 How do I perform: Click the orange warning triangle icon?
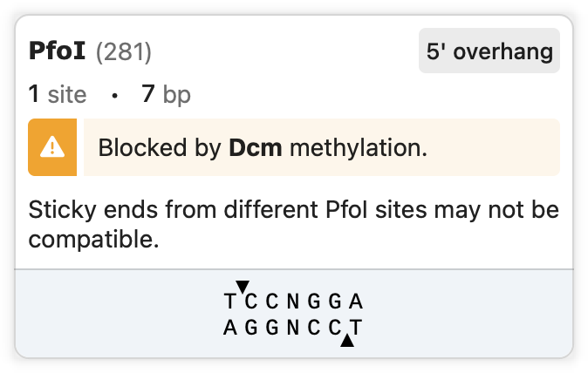pos(53,147)
